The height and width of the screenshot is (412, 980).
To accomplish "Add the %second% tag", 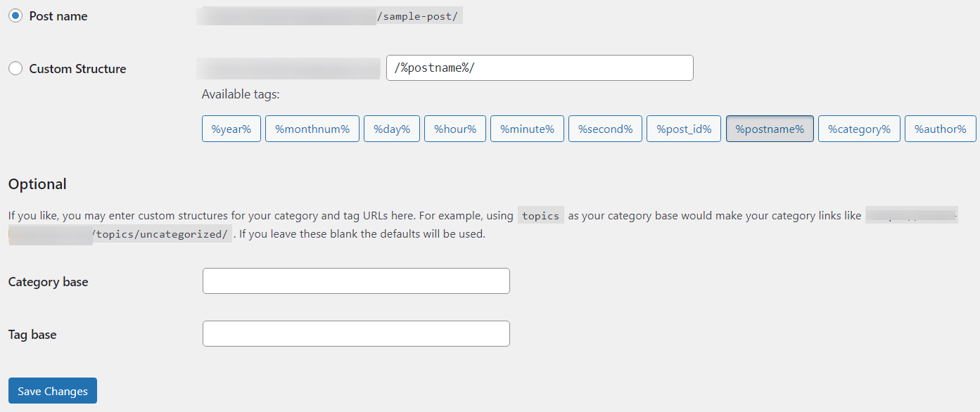I will tap(604, 128).
